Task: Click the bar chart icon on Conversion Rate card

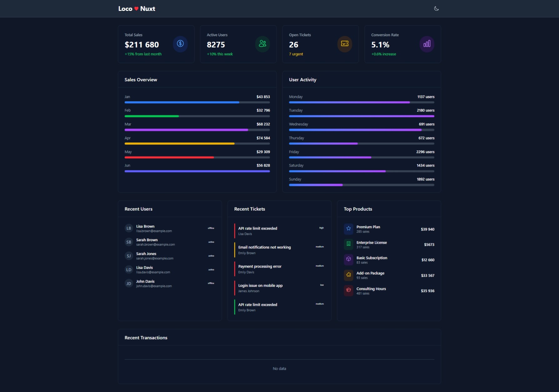Action: coord(427,44)
